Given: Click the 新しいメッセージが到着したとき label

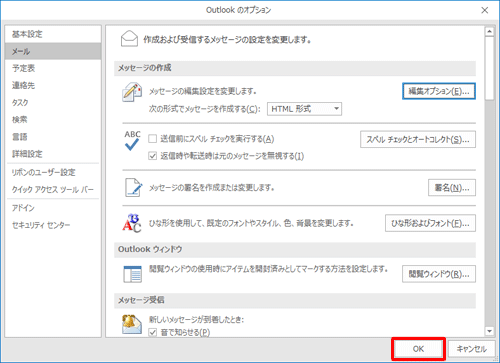Looking at the screenshot, I should (x=196, y=320).
